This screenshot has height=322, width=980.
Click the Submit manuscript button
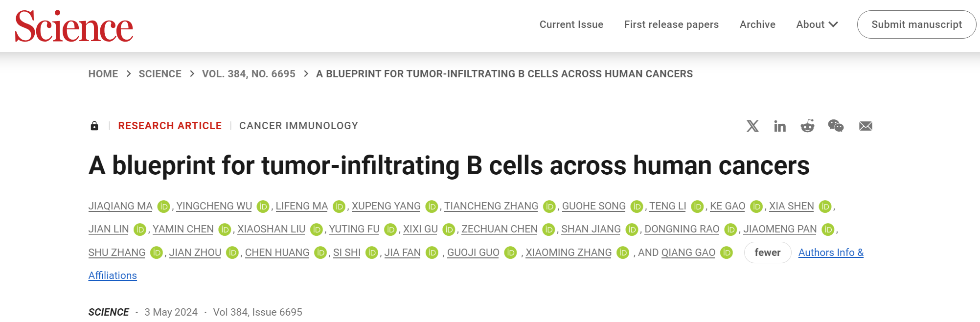coord(916,24)
